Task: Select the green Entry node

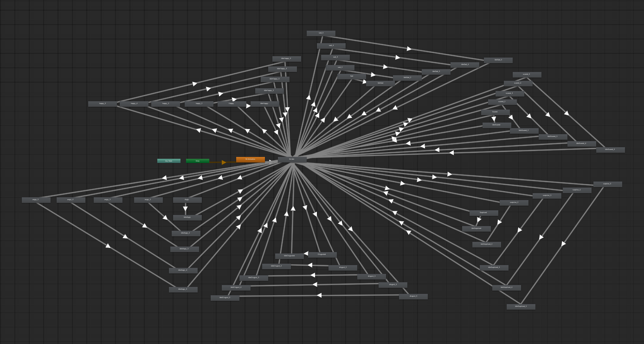Action: point(198,161)
